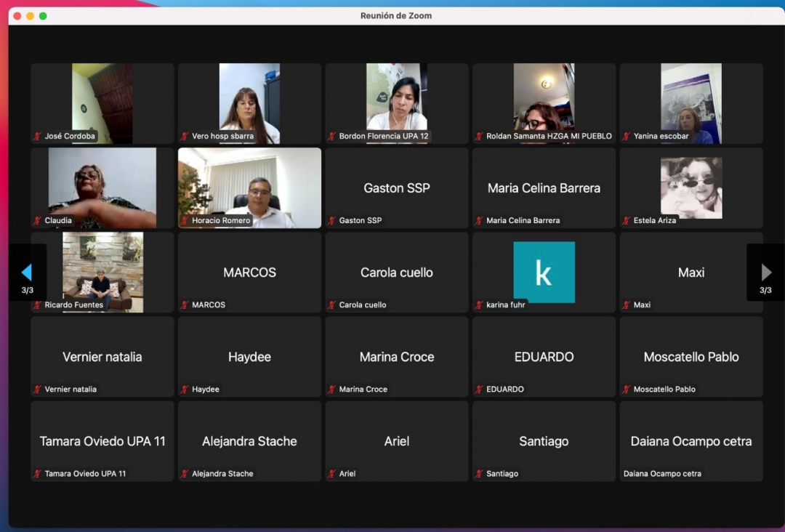Click muted mic icon on Yanina escobar
The width and height of the screenshot is (785, 532).
[x=627, y=136]
